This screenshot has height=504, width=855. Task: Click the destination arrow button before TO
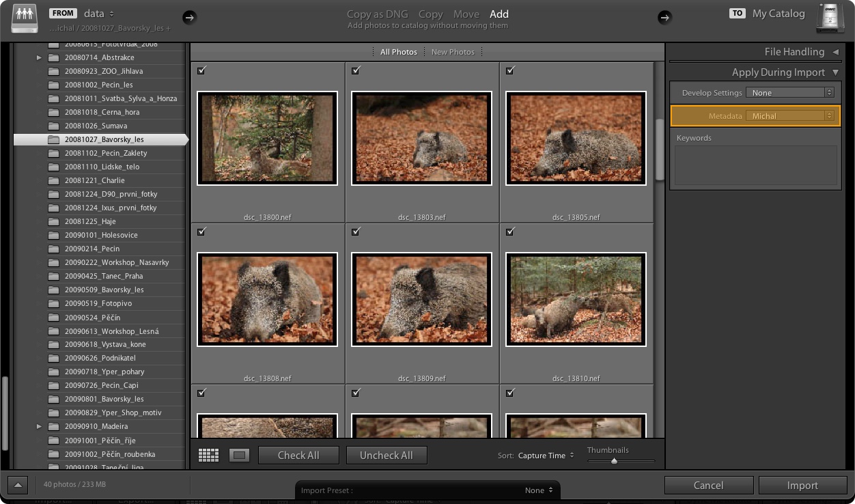(x=664, y=17)
